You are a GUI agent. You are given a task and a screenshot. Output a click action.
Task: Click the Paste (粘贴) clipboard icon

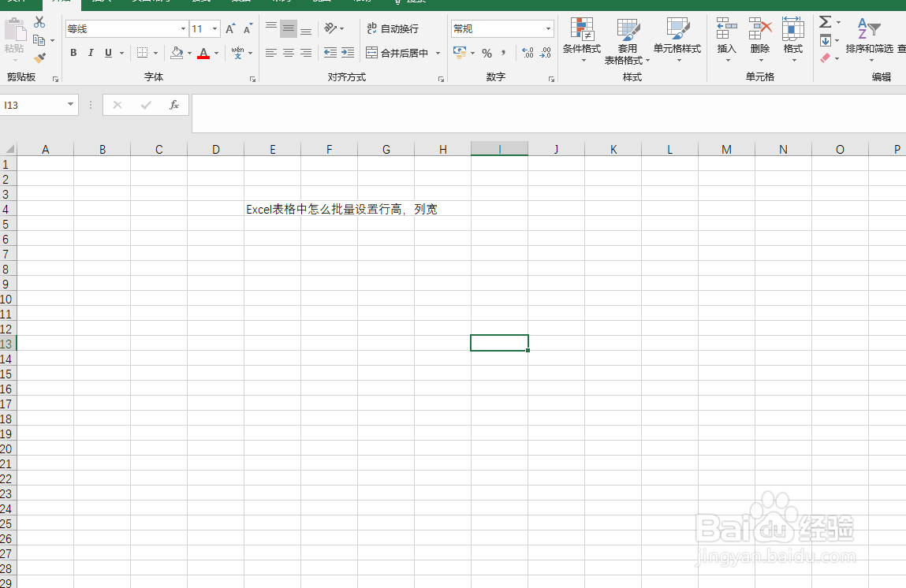coord(14,35)
